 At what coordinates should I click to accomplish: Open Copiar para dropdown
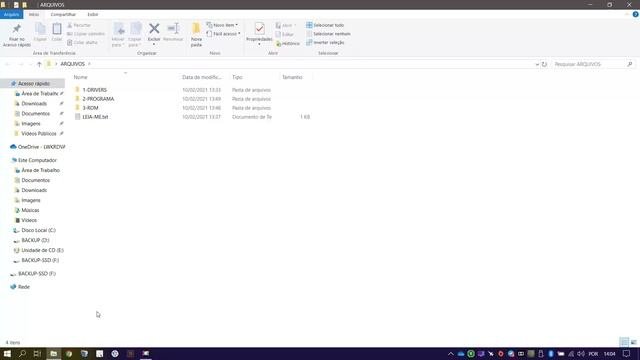pyautogui.click(x=135, y=34)
